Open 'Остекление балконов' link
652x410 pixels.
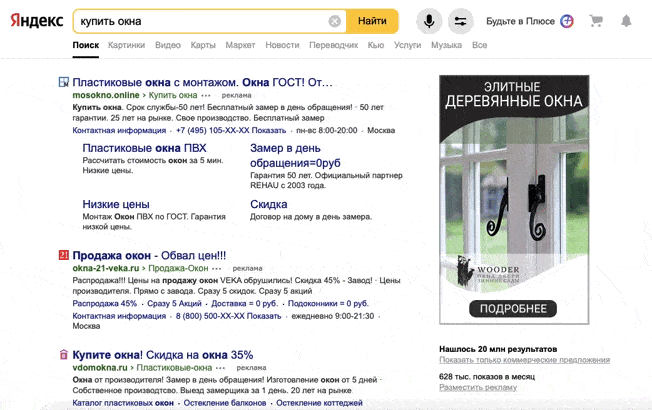click(x=225, y=403)
